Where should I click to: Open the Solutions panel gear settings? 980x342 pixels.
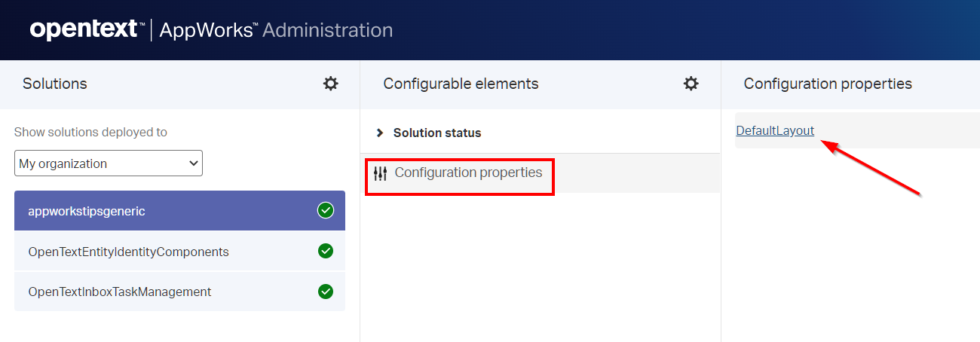click(330, 84)
